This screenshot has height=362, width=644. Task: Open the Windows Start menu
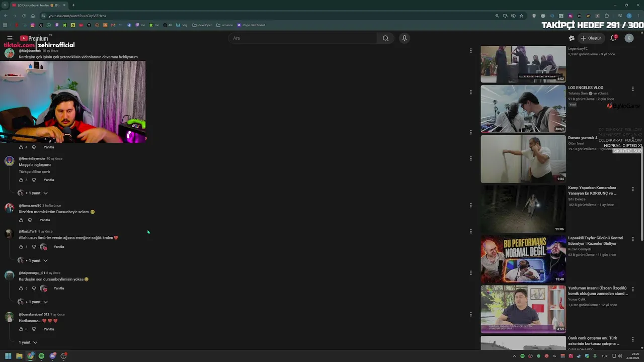[x=8, y=356]
